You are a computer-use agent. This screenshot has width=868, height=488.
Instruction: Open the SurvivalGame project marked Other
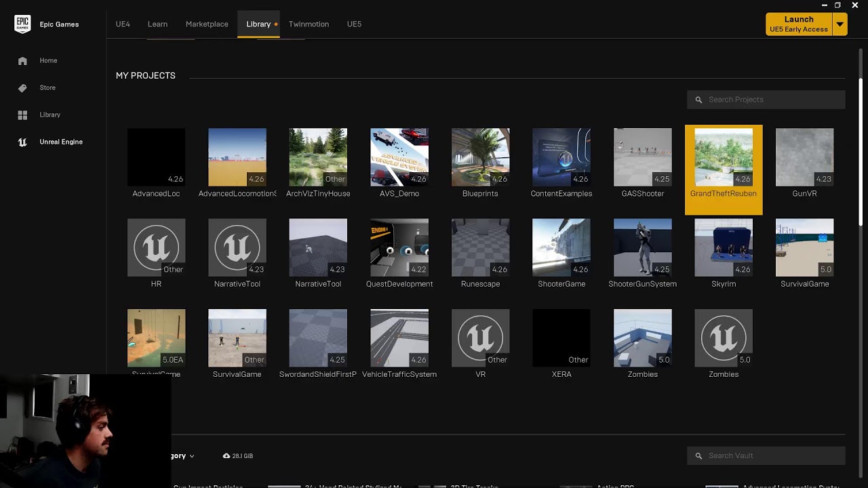(x=237, y=338)
